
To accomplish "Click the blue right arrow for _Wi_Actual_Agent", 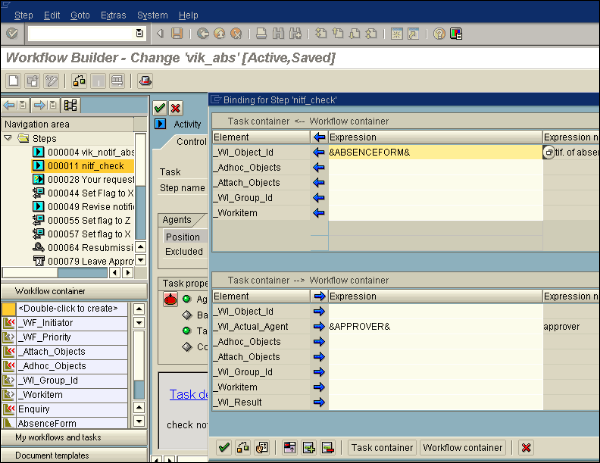I will 319,326.
